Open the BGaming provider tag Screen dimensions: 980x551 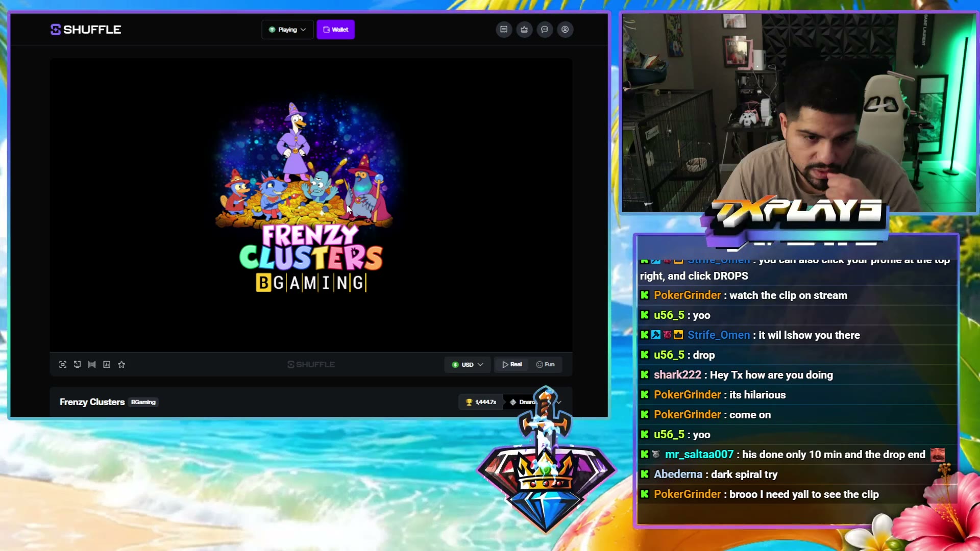[x=143, y=402]
